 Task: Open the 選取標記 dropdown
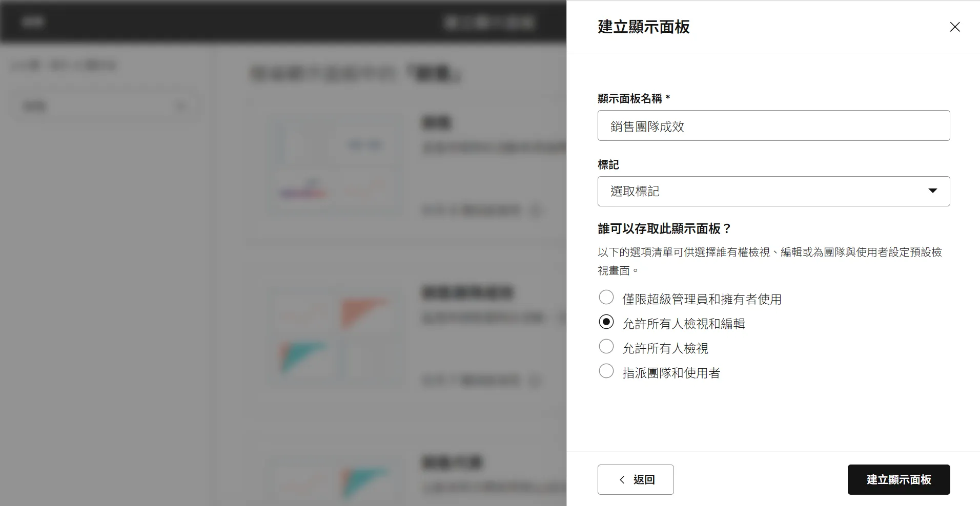(773, 191)
